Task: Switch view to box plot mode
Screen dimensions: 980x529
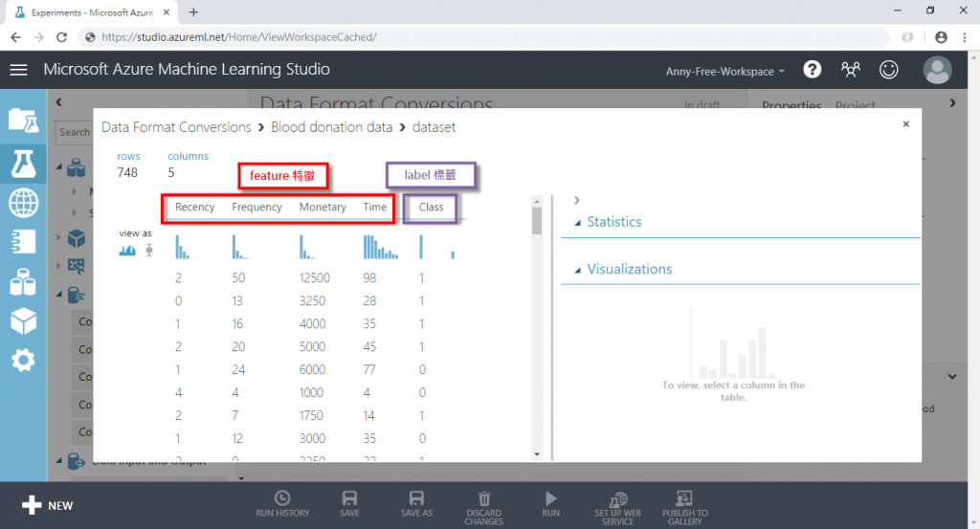Action: pos(148,251)
